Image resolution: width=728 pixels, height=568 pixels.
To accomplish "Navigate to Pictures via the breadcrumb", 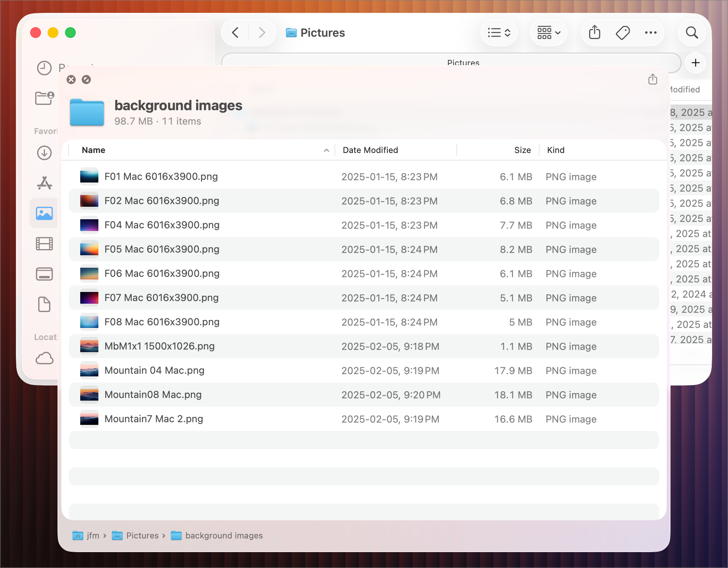I will coord(142,535).
